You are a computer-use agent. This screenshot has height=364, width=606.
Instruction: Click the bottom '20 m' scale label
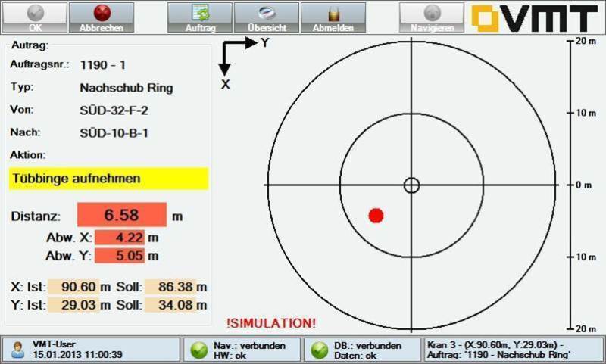pos(586,329)
